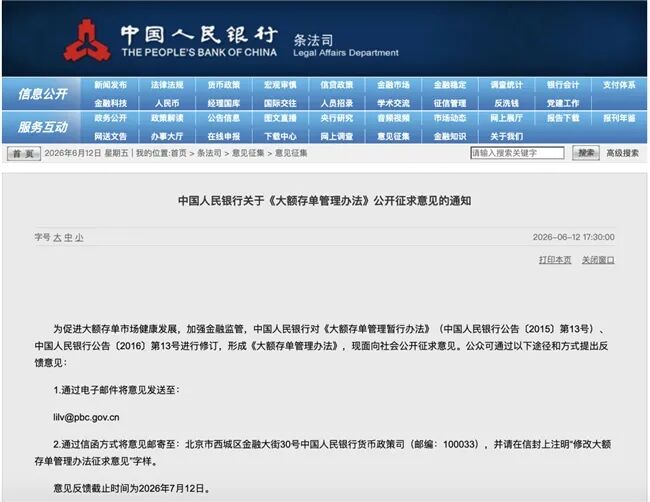The height and width of the screenshot is (502, 650).
Task: Open 政策解读 under 服务互动
Action: tap(167, 118)
